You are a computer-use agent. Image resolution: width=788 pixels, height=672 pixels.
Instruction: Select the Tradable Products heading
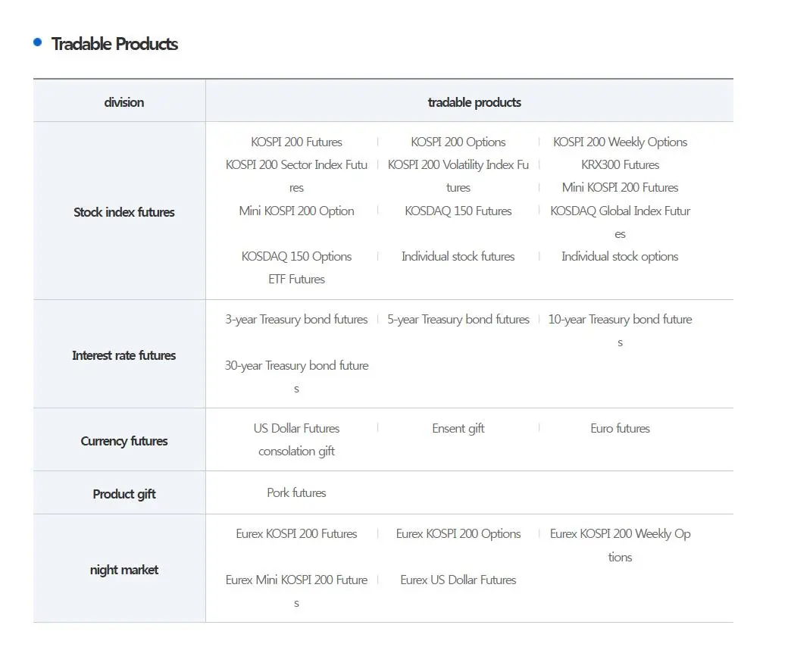tap(114, 44)
